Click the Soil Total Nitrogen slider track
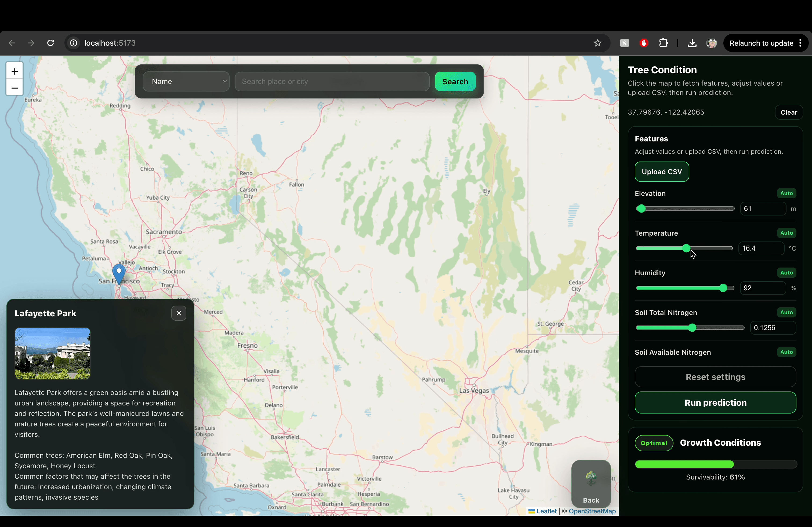The height and width of the screenshot is (527, 812). point(690,328)
